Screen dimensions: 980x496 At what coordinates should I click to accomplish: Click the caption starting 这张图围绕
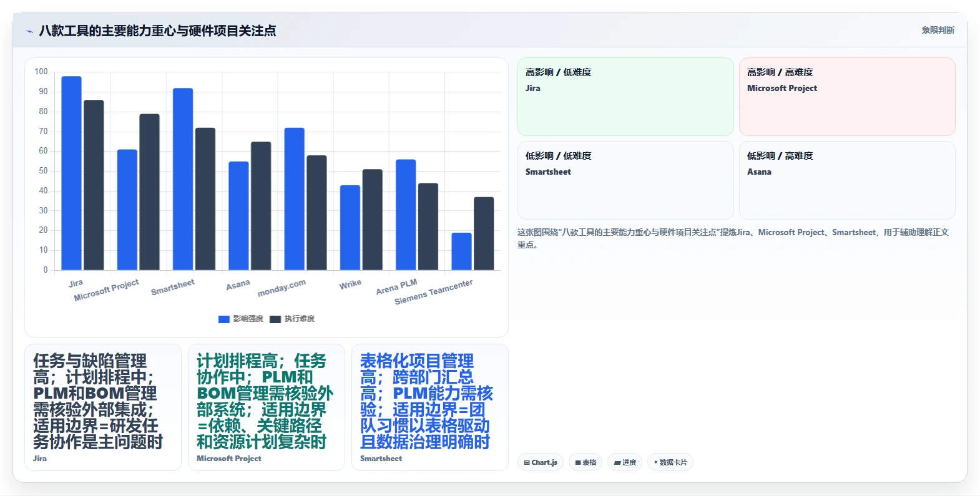733,238
